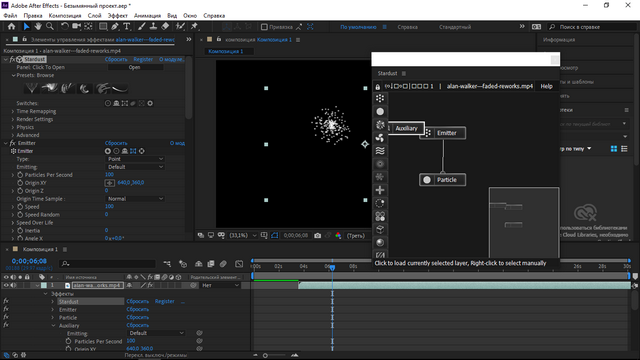Select the Pen tool
Image resolution: width=640 pixels, height=360 pixels.
pos(115,27)
